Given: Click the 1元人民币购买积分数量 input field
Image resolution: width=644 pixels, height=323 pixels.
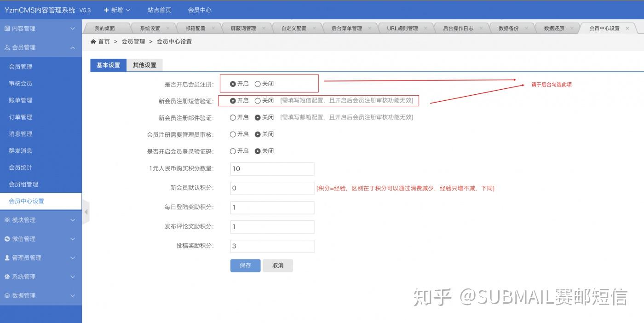Looking at the screenshot, I should [272, 169].
